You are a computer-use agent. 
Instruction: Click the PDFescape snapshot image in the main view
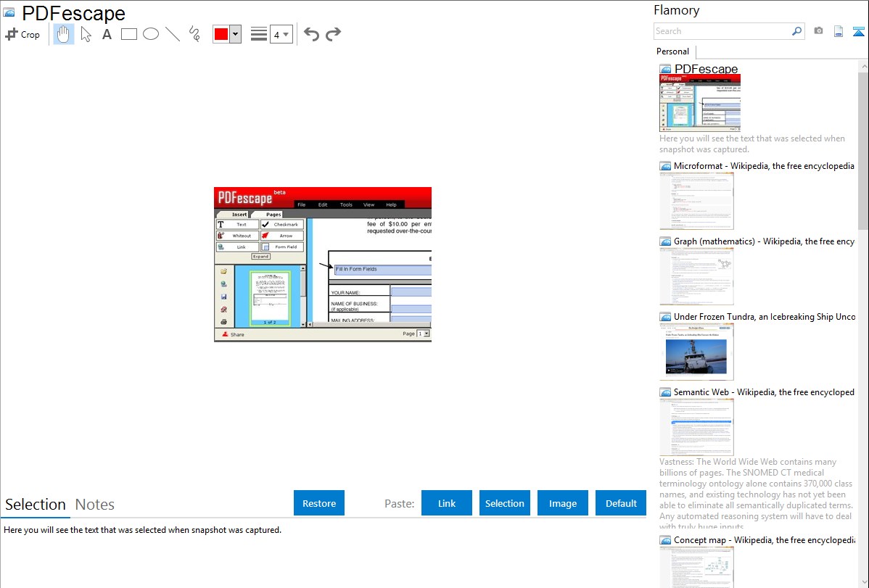[323, 265]
